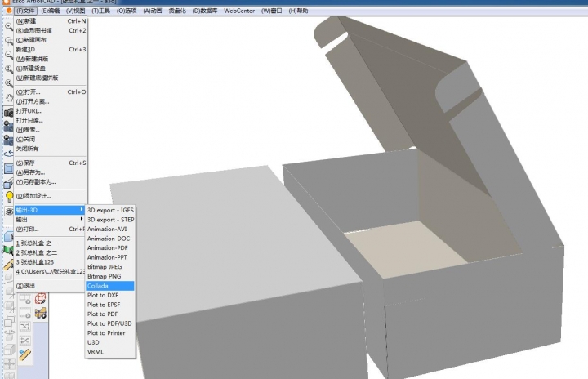588x379 pixels.
Task: Open the (E)编辑 menu
Action: click(51, 11)
